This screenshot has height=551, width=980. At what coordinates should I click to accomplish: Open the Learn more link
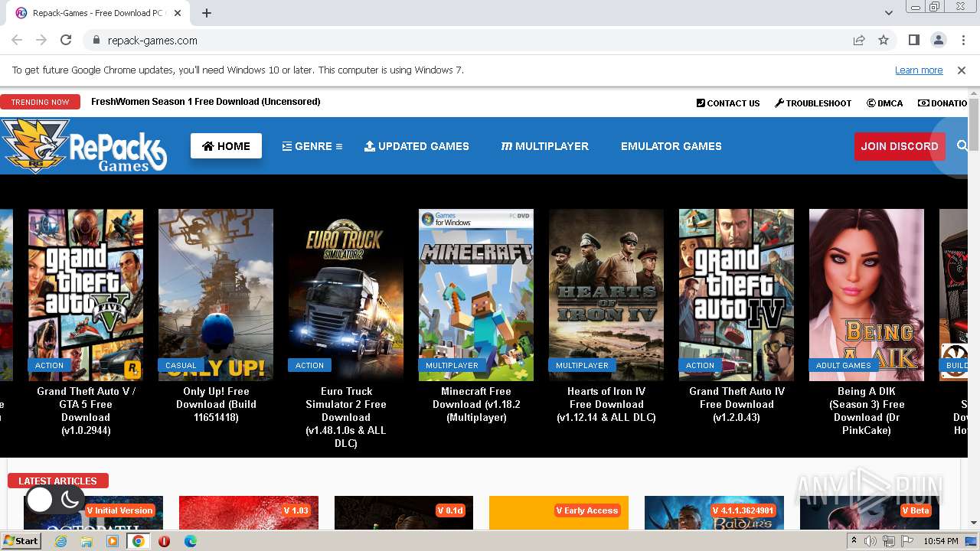click(919, 70)
